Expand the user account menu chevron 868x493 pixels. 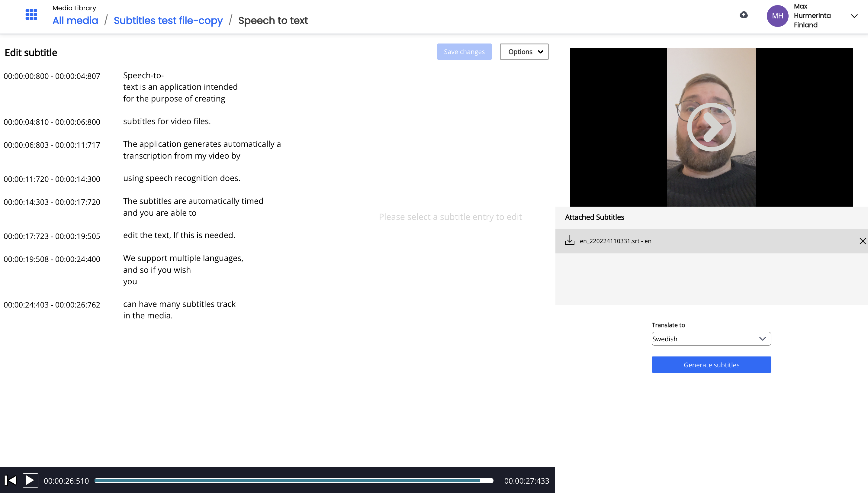[854, 16]
